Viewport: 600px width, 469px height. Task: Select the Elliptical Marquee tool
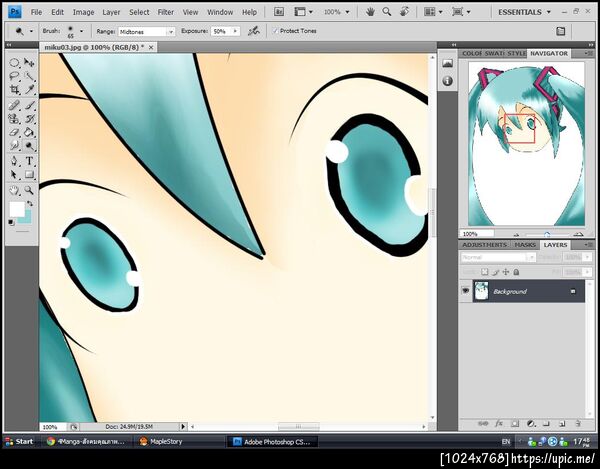point(14,63)
